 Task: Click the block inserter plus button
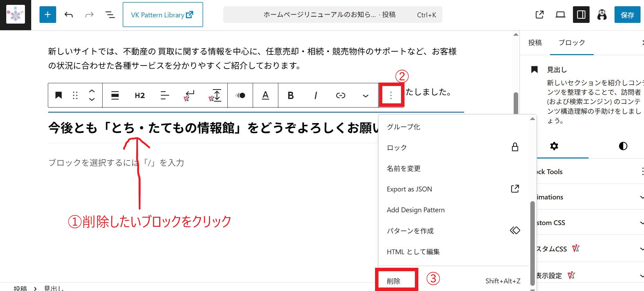[x=48, y=15]
